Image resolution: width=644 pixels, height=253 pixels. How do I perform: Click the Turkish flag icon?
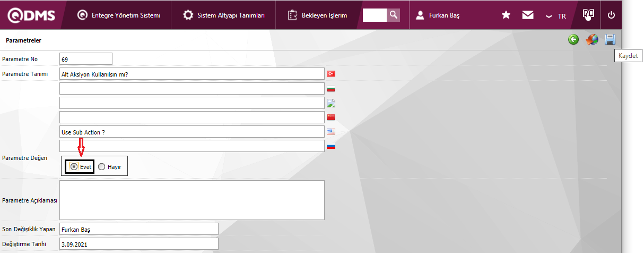pos(331,74)
